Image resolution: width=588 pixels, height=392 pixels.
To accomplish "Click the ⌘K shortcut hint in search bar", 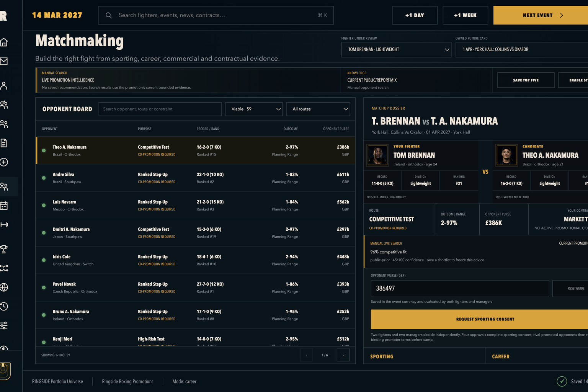I will (x=322, y=15).
